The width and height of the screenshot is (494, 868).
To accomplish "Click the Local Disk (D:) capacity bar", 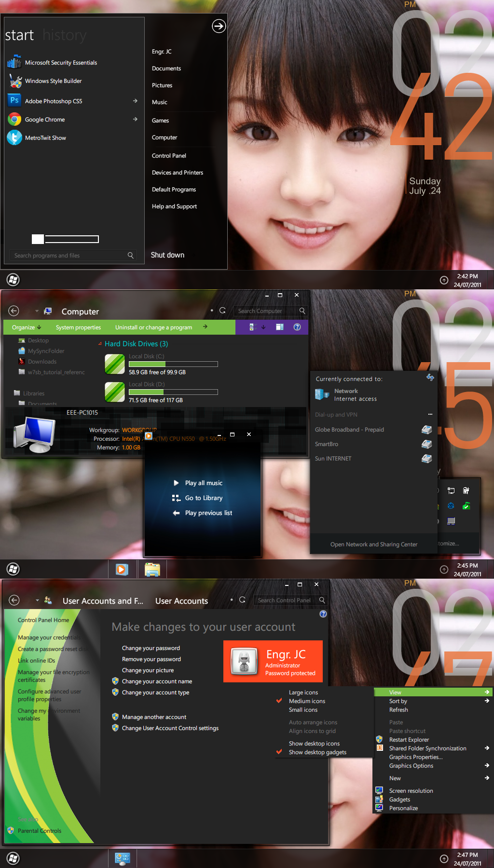I will click(x=173, y=392).
